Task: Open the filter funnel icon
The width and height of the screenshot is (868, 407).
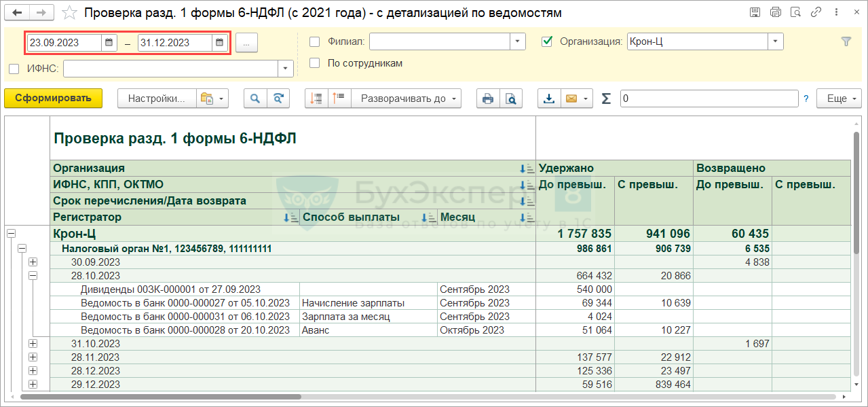Action: pyautogui.click(x=846, y=41)
